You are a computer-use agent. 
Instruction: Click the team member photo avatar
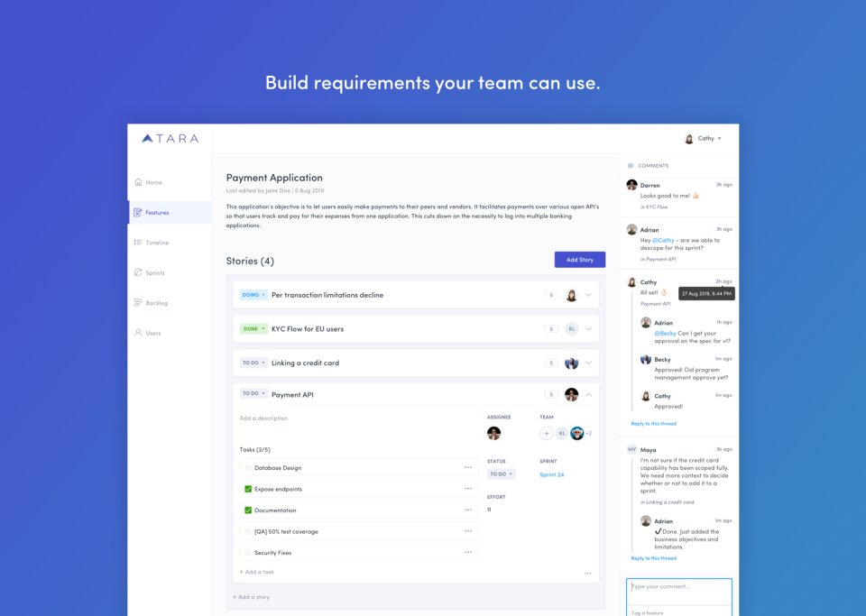tap(577, 433)
